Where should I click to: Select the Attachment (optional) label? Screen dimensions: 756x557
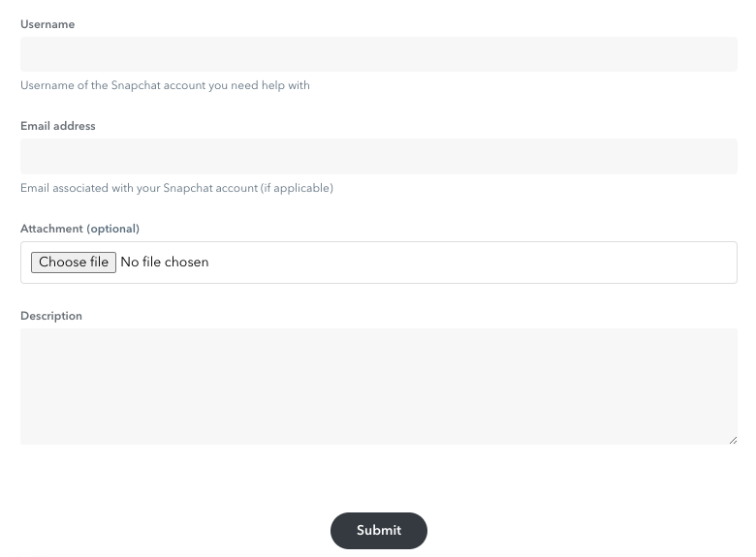coord(79,229)
